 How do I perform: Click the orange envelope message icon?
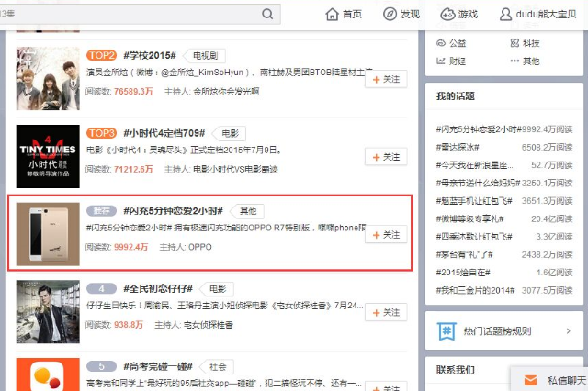click(530, 381)
